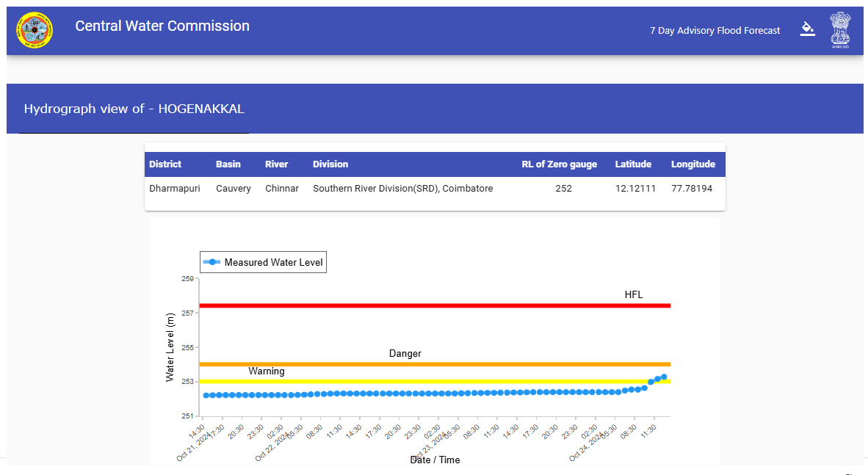Click the last measured water level point

click(x=664, y=377)
